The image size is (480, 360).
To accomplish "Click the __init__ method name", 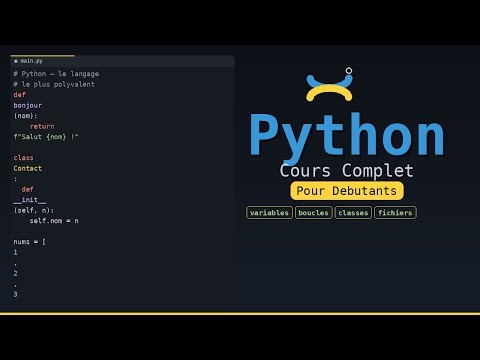I will point(30,200).
